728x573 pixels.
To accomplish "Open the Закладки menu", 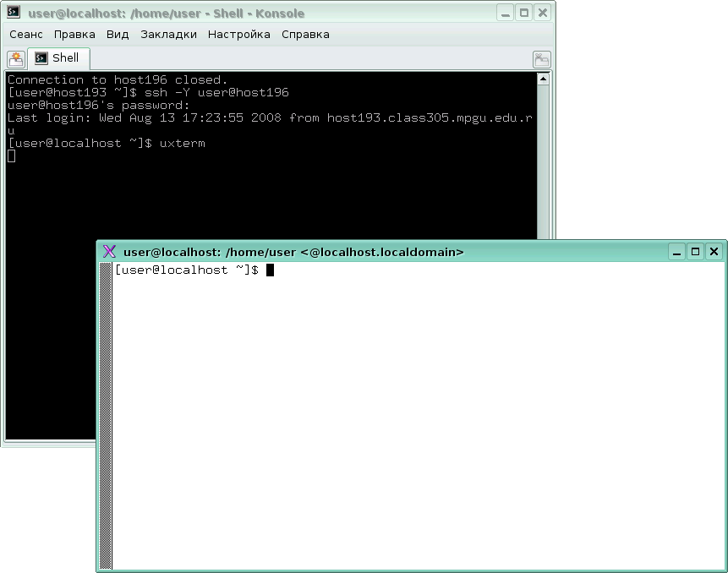I will 167,35.
